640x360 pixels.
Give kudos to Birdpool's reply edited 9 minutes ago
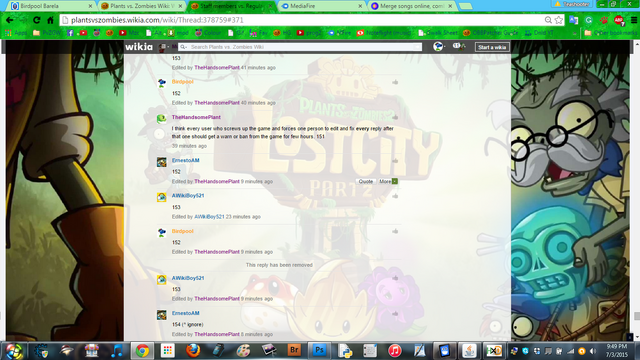[395, 231]
